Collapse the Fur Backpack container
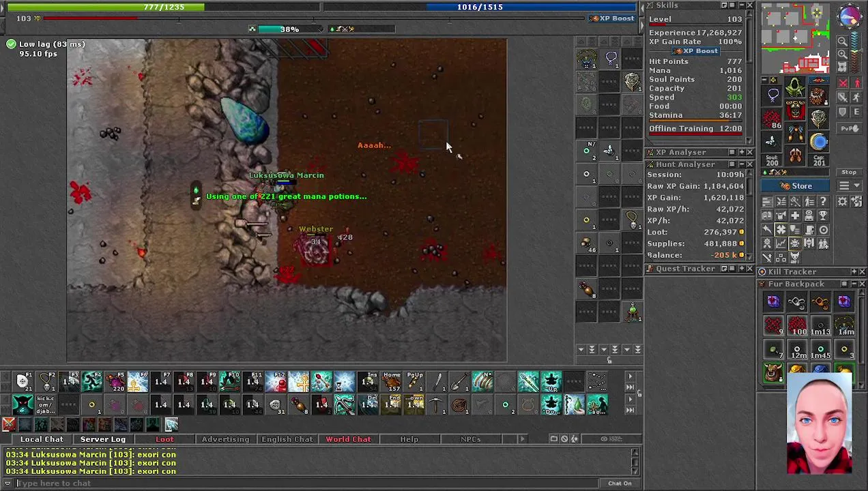The height and width of the screenshot is (491, 868). click(x=853, y=284)
